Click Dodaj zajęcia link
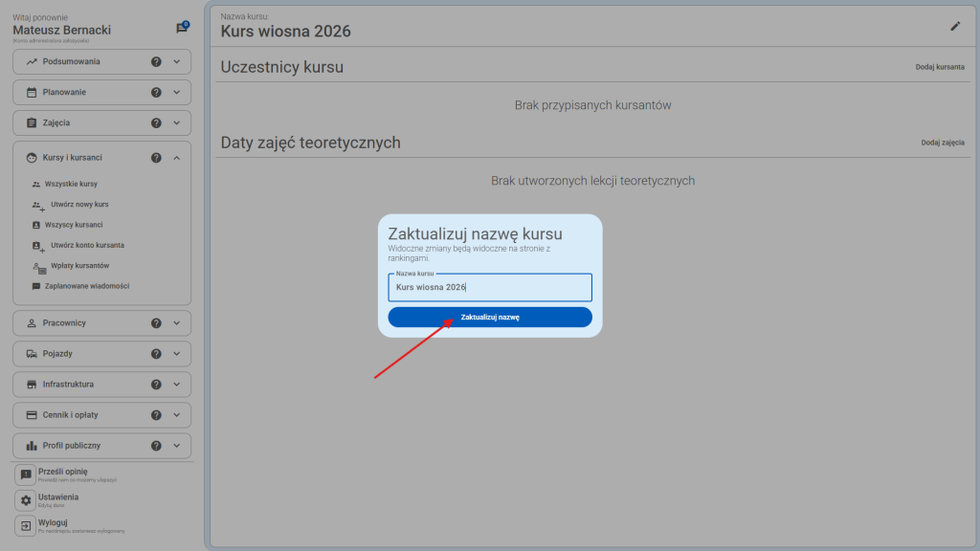The width and height of the screenshot is (980, 551). [943, 143]
